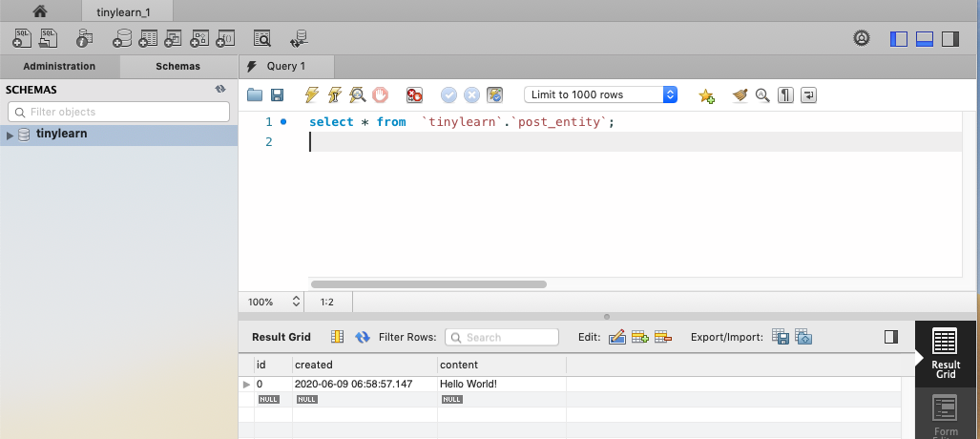This screenshot has height=439, width=980.
Task: Select the tinylearn schema
Action: pos(61,134)
